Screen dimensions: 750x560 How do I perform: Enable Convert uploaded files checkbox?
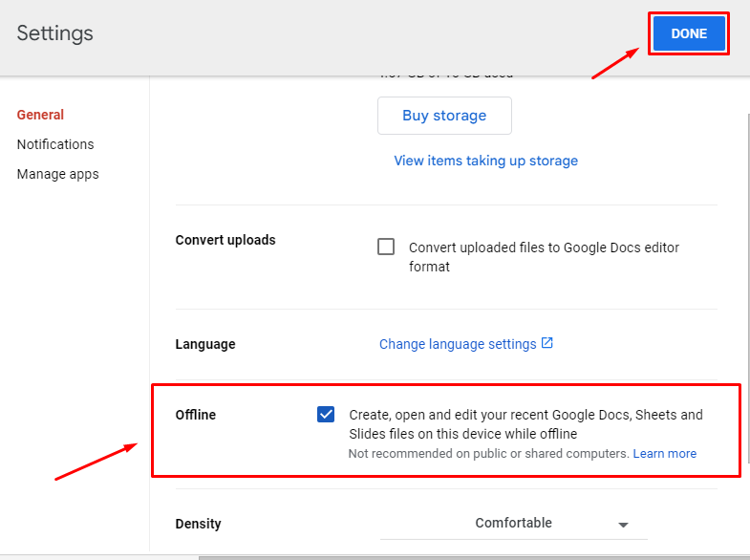pos(386,247)
